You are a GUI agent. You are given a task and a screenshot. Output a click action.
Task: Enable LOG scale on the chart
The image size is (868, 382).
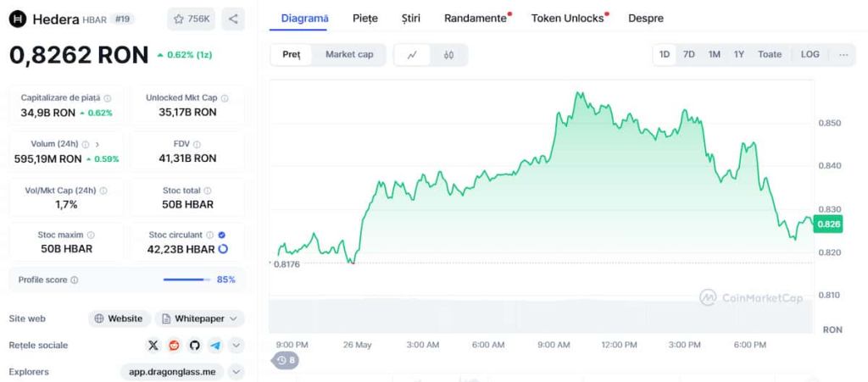point(810,54)
